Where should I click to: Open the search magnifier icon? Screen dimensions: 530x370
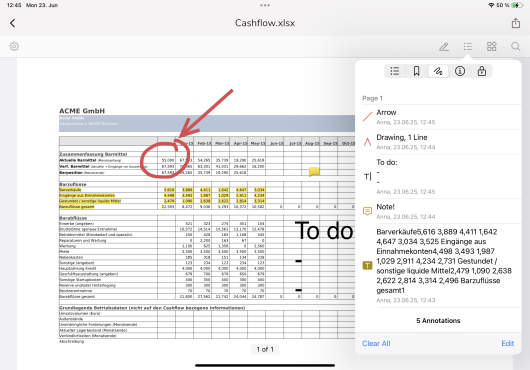[x=515, y=46]
